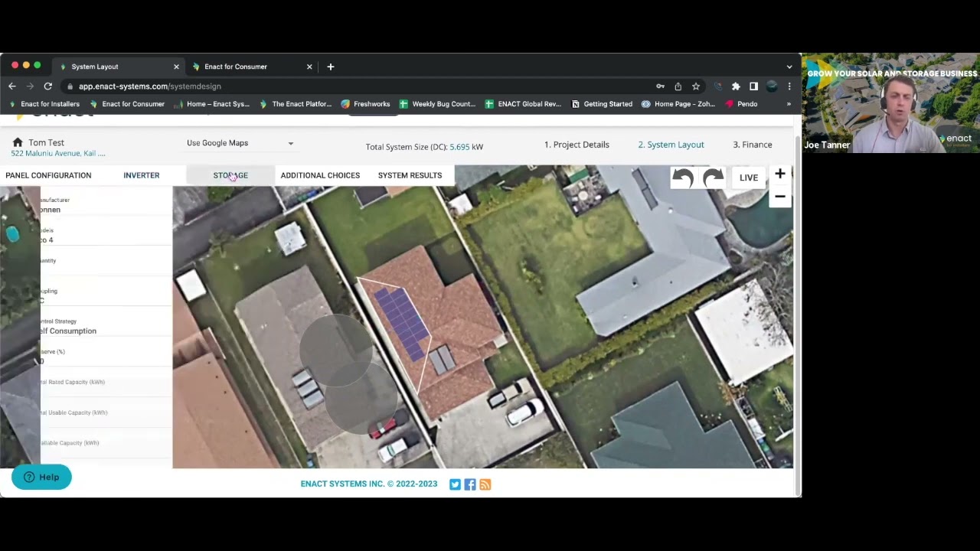980x551 pixels.
Task: Show more bookmarks with the overflow chevron
Action: point(789,104)
